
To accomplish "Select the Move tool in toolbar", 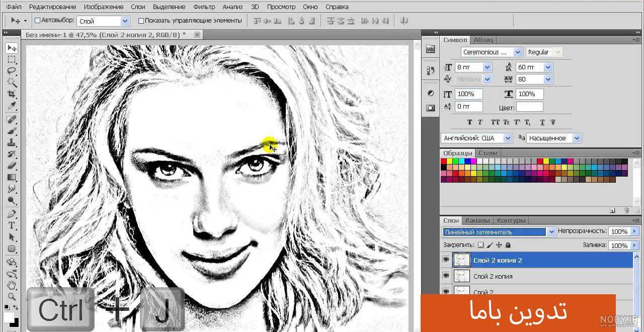I will click(11, 48).
